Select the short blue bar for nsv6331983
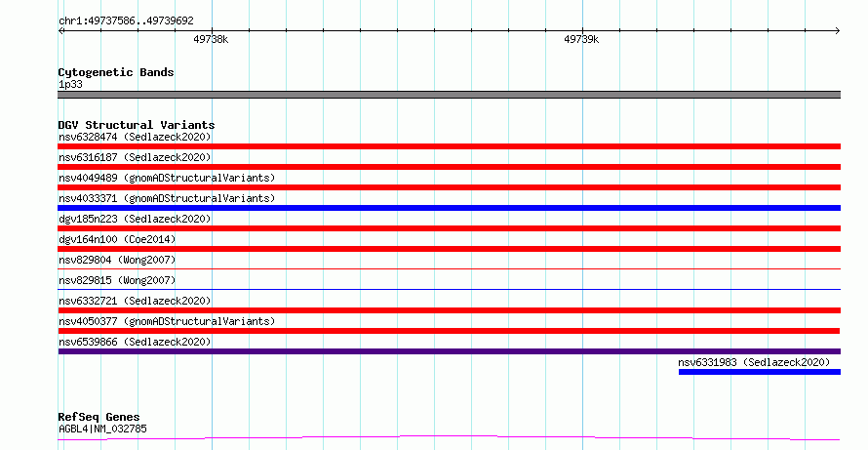The height and width of the screenshot is (450, 868). [x=760, y=372]
